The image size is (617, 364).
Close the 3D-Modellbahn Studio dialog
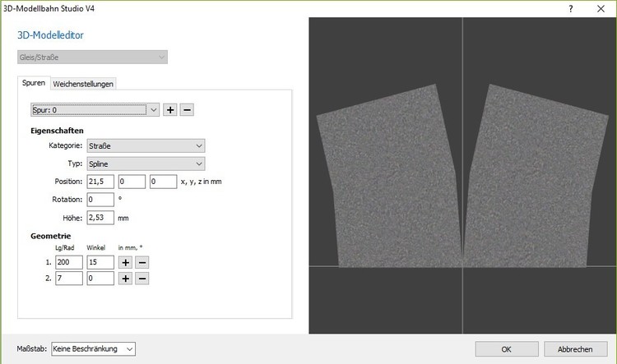(601, 9)
